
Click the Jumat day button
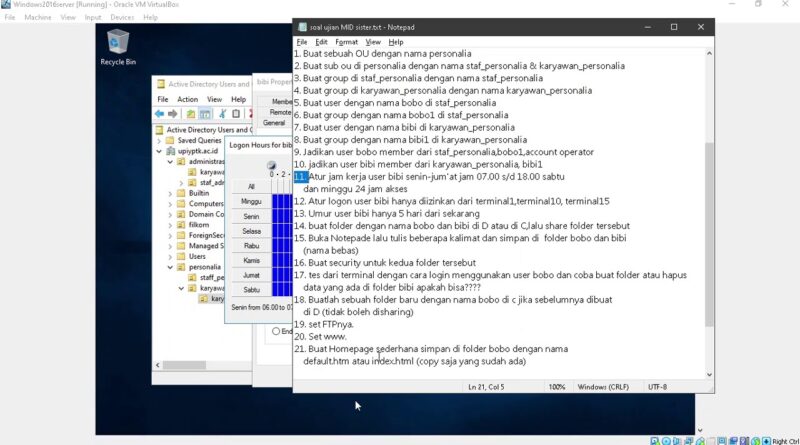pyautogui.click(x=251, y=275)
